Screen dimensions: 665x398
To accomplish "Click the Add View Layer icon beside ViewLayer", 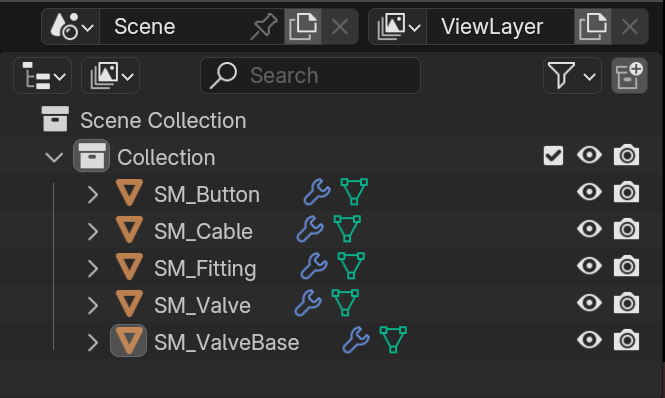I will pyautogui.click(x=592, y=27).
